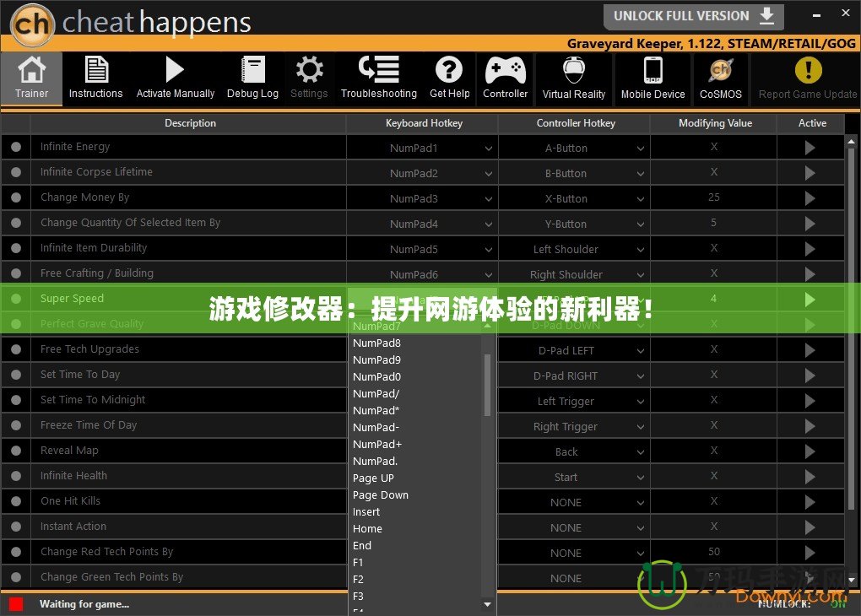Open the Troubleshooting list icon
Screen dimensions: 861x616
coord(379,69)
